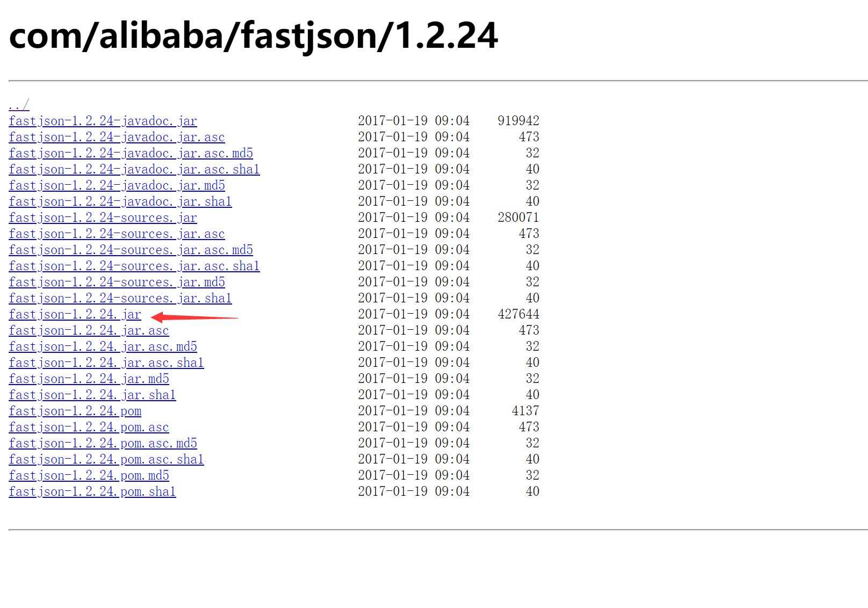The image size is (868, 608).
Task: Open fastjson-1.2.24.pom.asc link
Action: pyautogui.click(x=89, y=427)
